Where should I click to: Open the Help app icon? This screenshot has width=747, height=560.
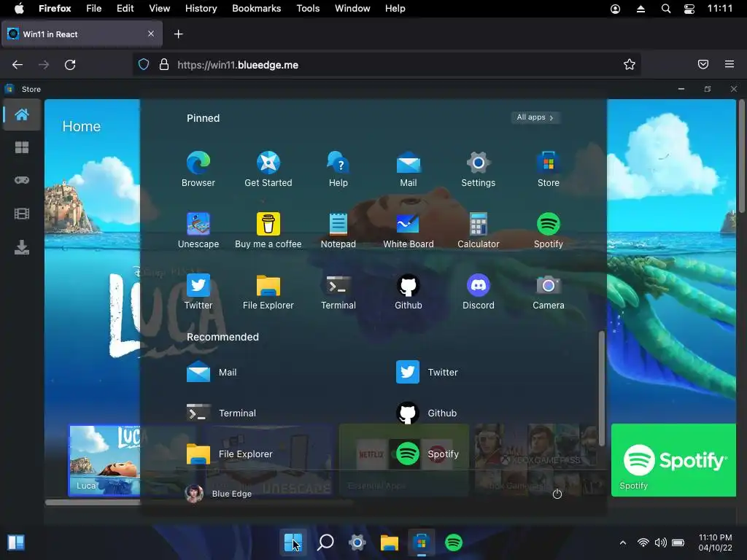(x=338, y=169)
